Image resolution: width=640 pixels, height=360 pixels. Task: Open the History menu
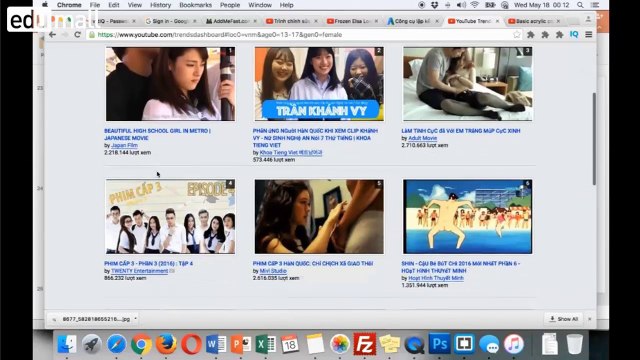(x=160, y=5)
